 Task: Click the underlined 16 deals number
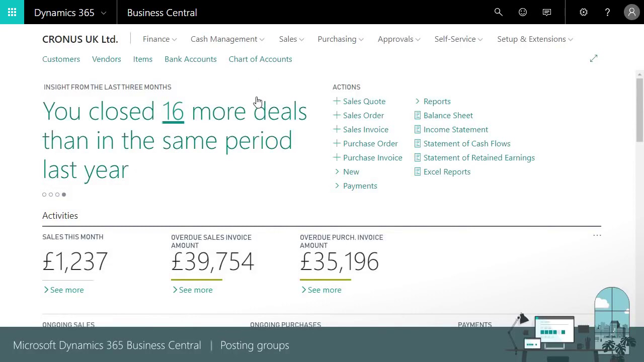pyautogui.click(x=173, y=111)
